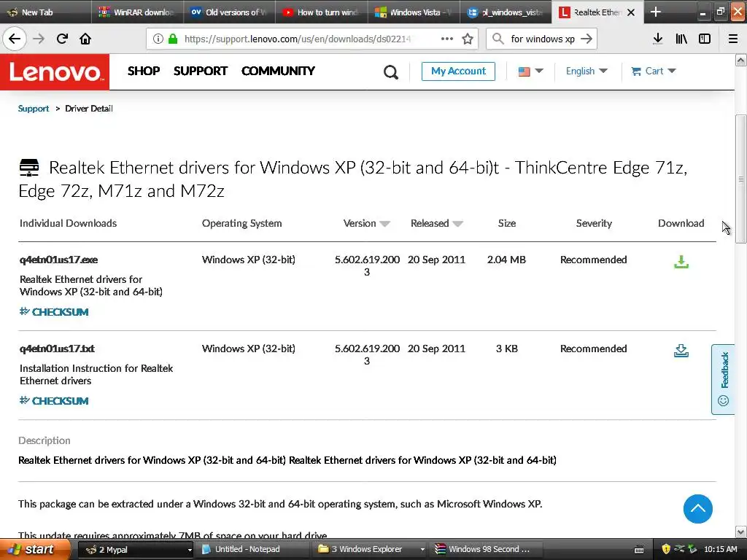747x560 pixels.
Task: Open the country flag selector
Action: [530, 71]
